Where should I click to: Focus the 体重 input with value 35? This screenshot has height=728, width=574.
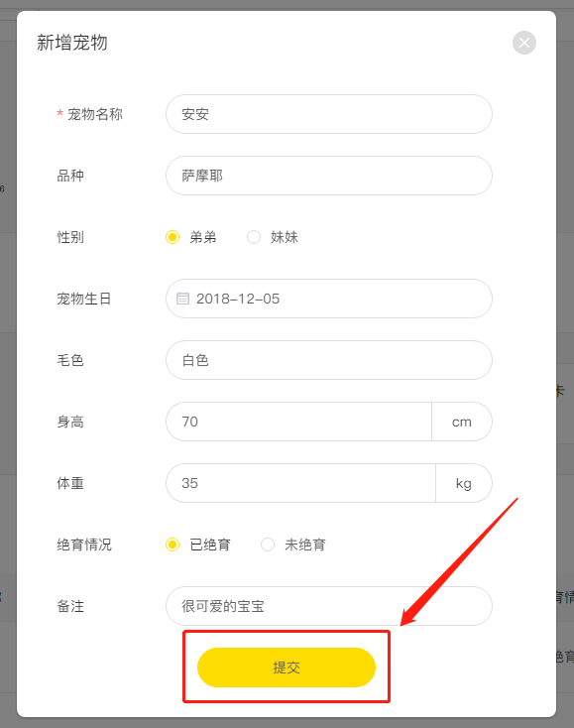[x=300, y=483]
